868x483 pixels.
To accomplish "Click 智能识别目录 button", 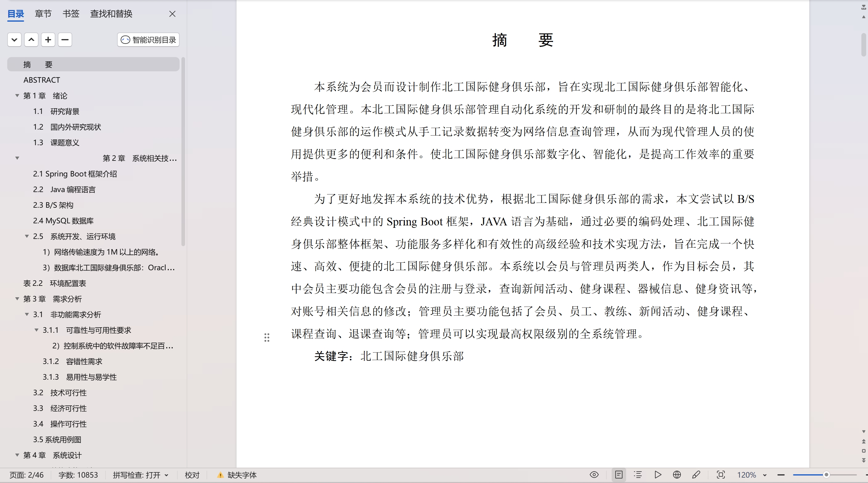I will [148, 40].
